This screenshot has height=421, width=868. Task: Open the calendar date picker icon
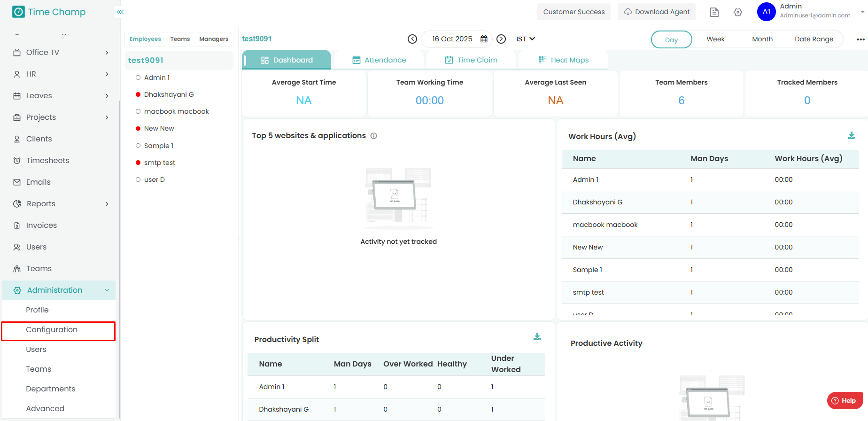pyautogui.click(x=484, y=39)
